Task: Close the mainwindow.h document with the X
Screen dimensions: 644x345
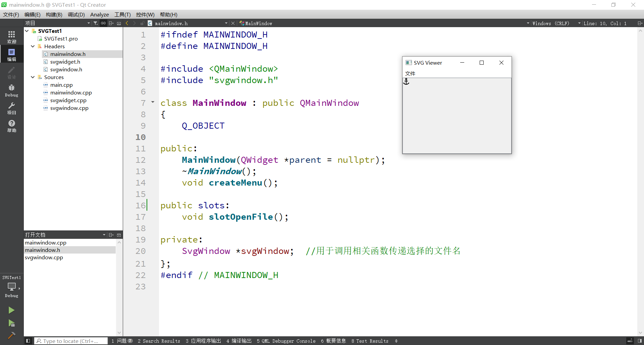Action: pos(233,23)
